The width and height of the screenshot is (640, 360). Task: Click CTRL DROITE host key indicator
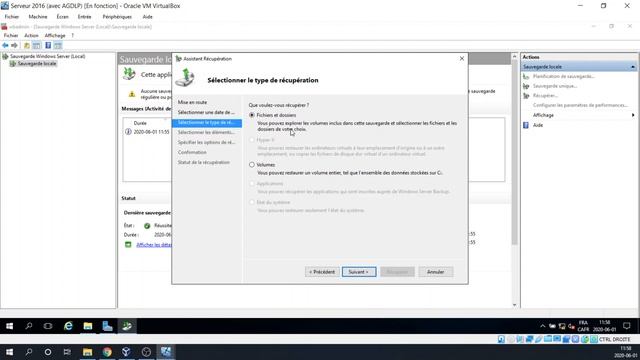[615, 340]
